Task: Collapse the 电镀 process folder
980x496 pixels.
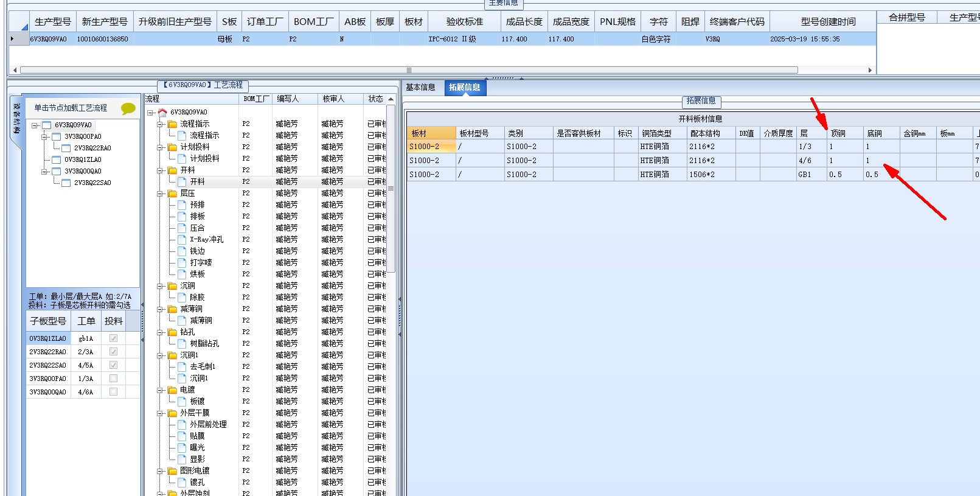Action: click(160, 390)
